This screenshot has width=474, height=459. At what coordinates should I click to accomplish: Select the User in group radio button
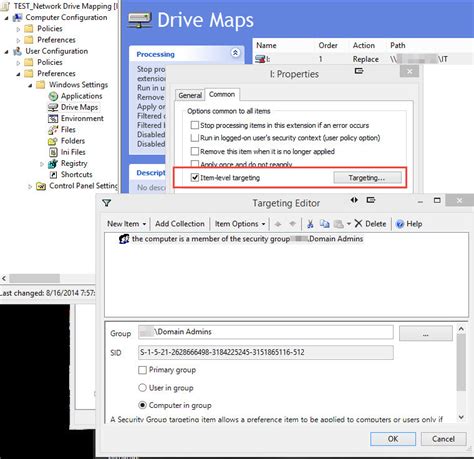coord(142,388)
